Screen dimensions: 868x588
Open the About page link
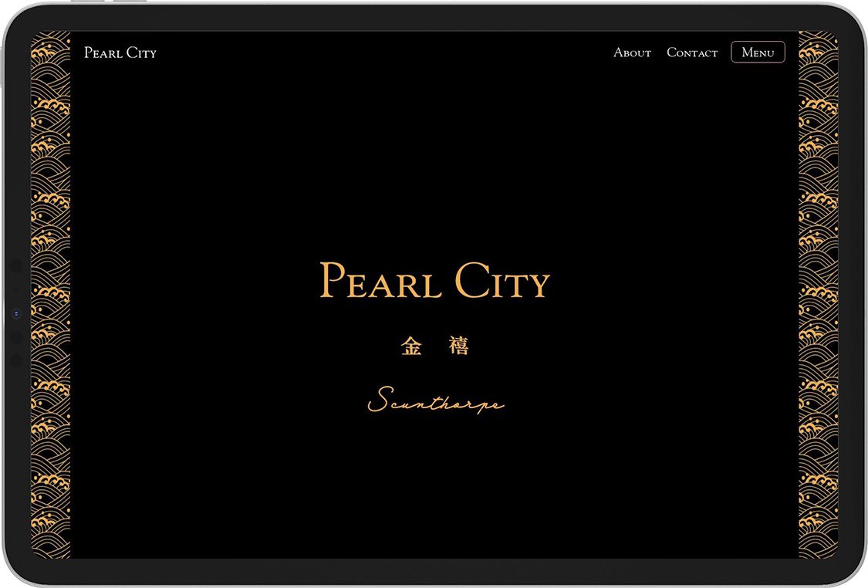click(632, 52)
